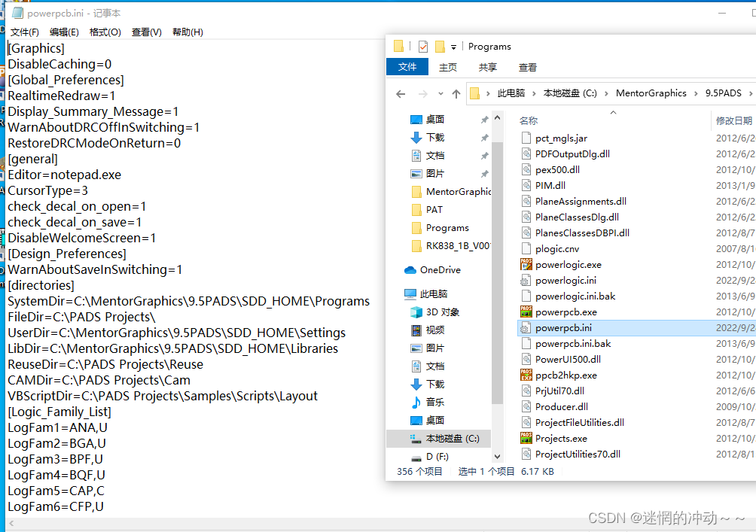Select the ppcb2hkp.exe file icon
This screenshot has height=532, width=756.
pos(526,375)
